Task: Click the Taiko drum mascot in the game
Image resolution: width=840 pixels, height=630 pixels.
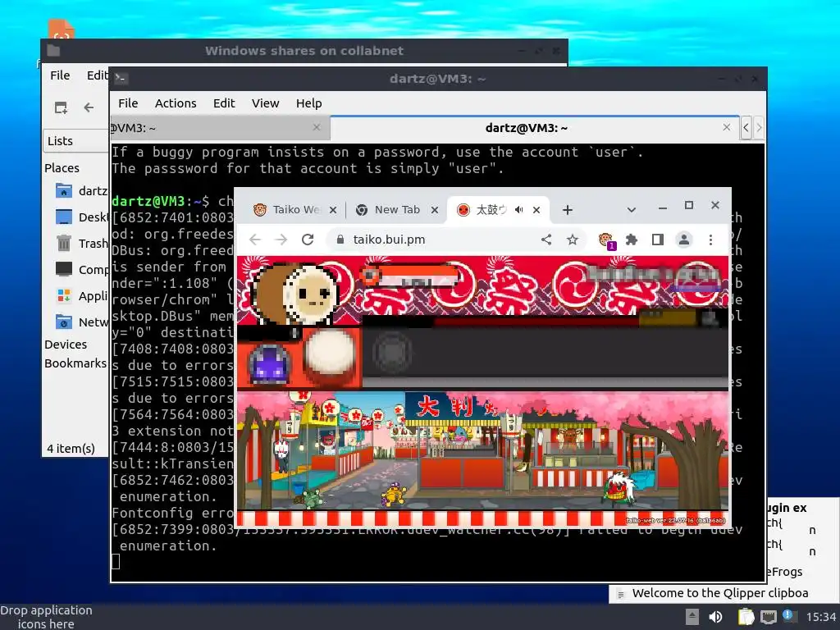Action: click(x=294, y=293)
